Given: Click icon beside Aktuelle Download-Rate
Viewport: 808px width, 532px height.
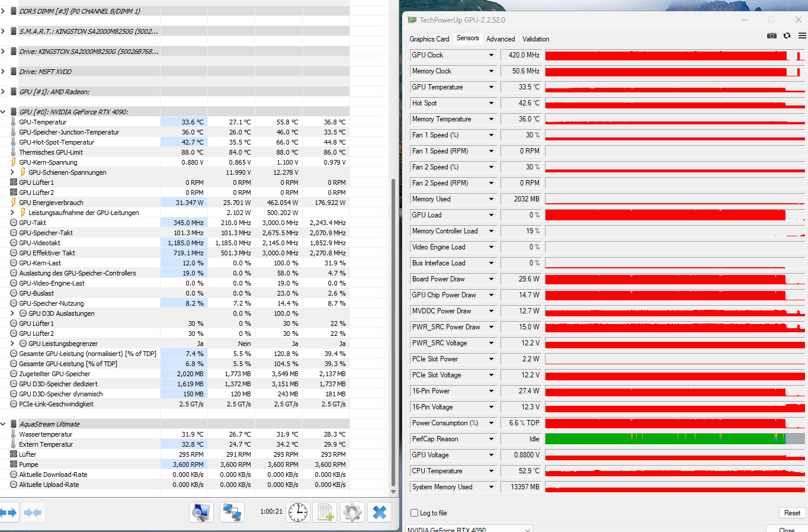Looking at the screenshot, I should 14,475.
